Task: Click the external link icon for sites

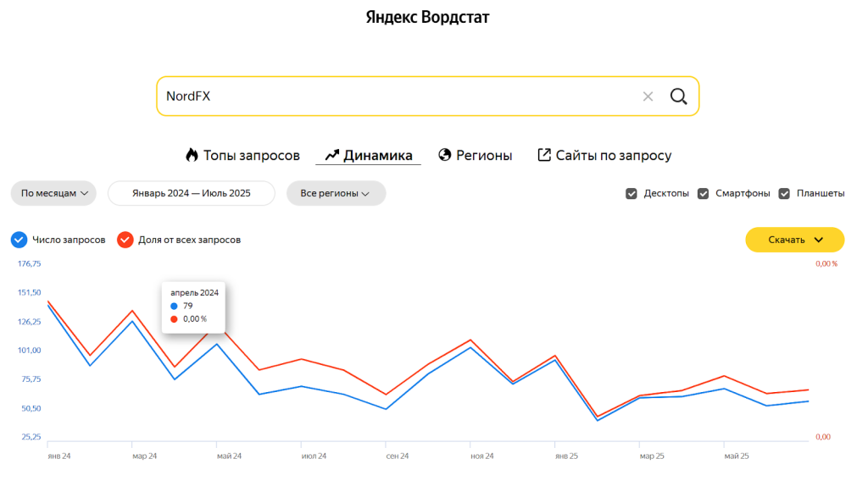Action: point(544,155)
